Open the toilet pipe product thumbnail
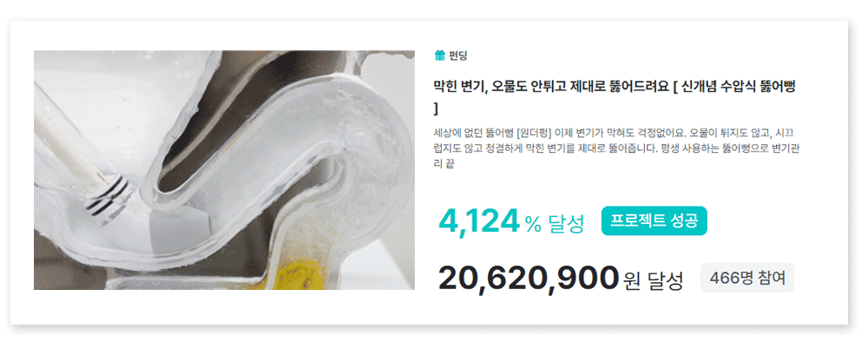The image size is (868, 342). click(x=224, y=170)
